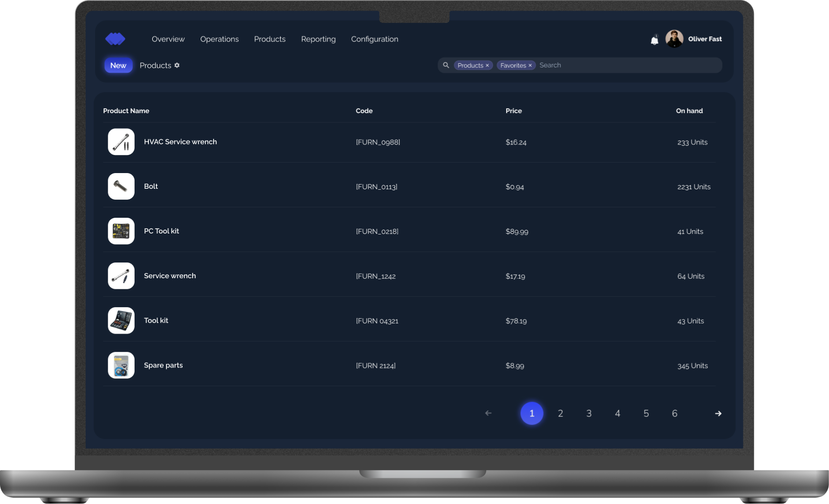Click the $8.99 price
Image resolution: width=829 pixels, height=504 pixels.
click(515, 366)
